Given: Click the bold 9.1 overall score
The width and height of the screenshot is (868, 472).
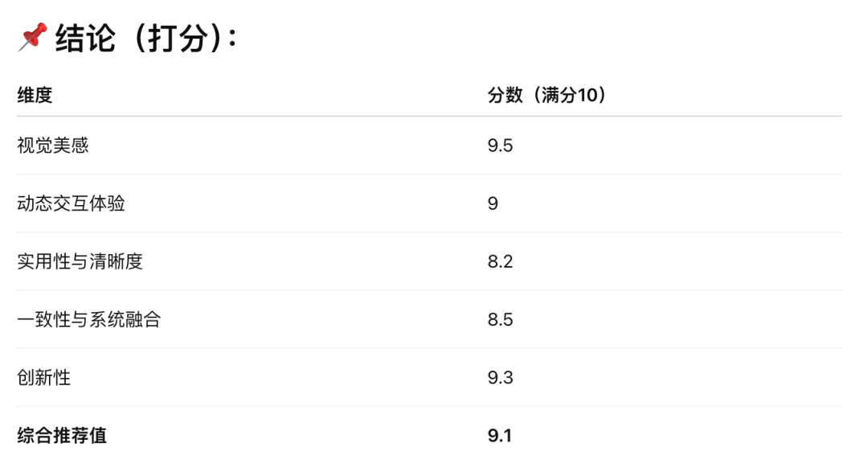Looking at the screenshot, I should pyautogui.click(x=499, y=436).
